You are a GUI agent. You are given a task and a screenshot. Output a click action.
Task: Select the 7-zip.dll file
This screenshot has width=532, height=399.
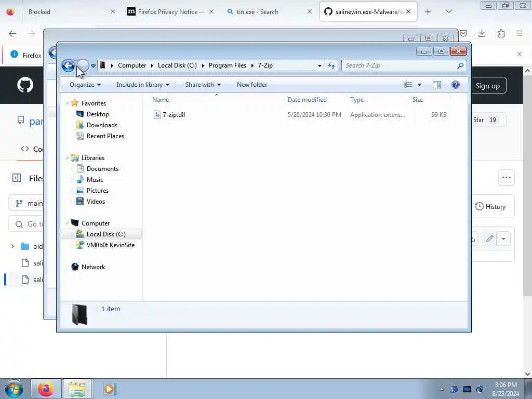[174, 115]
